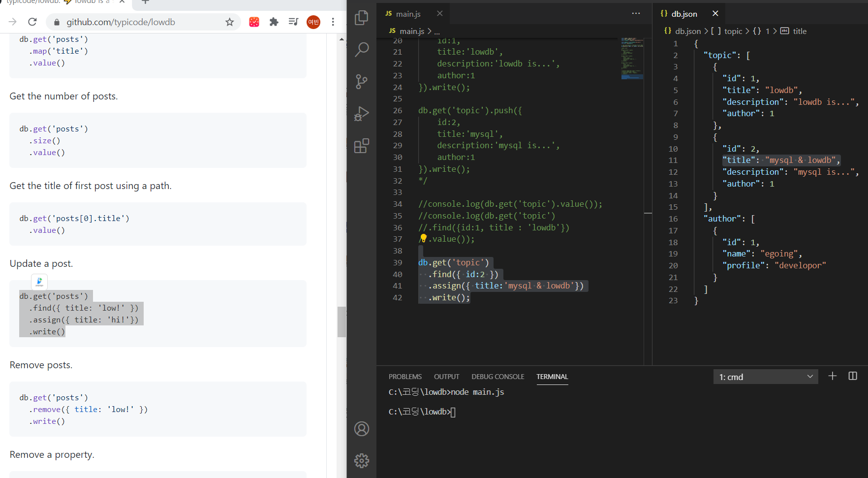Click "author": [ line in db.json

729,219
